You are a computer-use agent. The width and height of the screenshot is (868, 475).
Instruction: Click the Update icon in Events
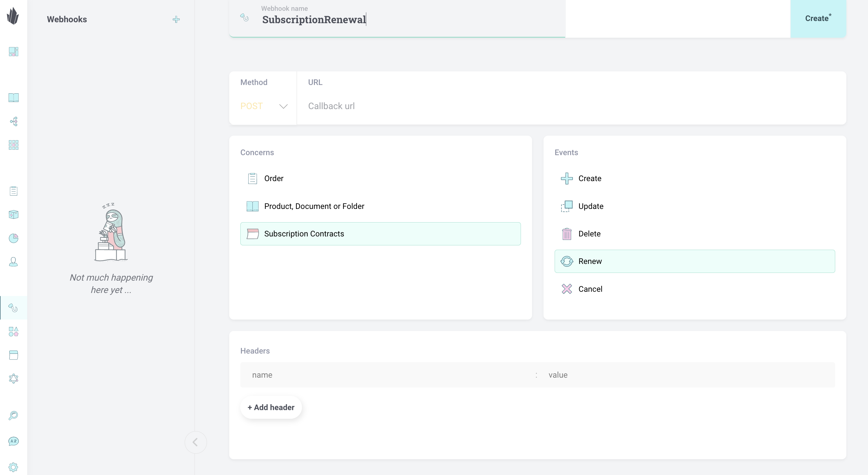tap(566, 206)
